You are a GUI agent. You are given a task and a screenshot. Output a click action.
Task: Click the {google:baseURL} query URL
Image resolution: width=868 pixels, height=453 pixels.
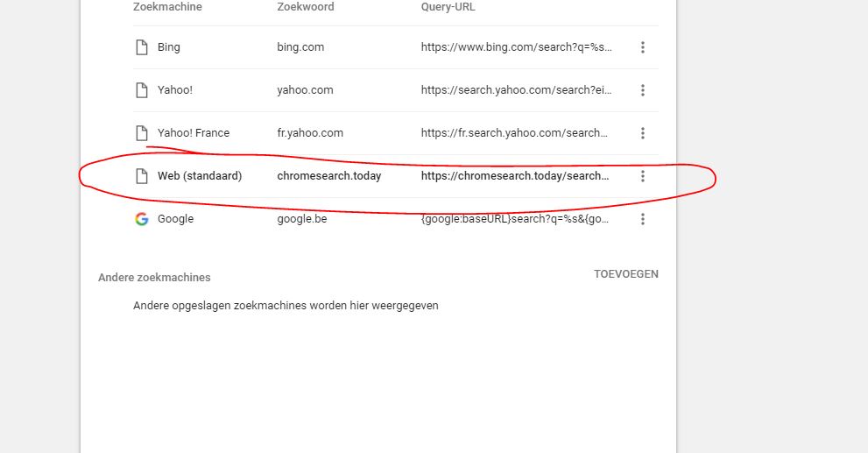point(515,219)
